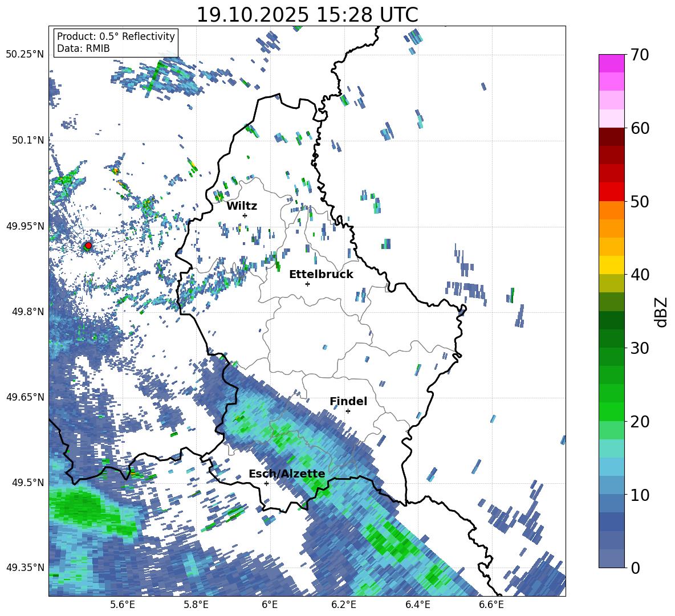The width and height of the screenshot is (675, 616).
Task: Pick the bright red 50 dBZ swatch
Action: coord(611,192)
